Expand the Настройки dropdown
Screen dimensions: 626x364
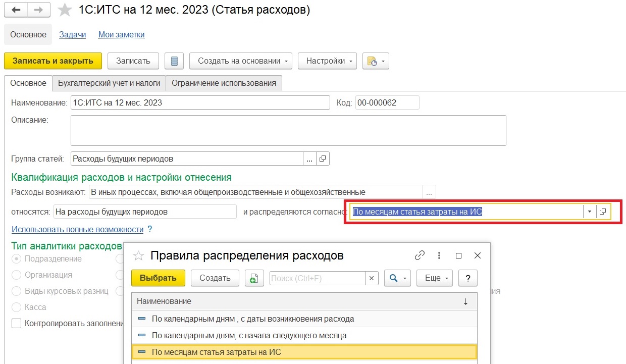tap(351, 61)
